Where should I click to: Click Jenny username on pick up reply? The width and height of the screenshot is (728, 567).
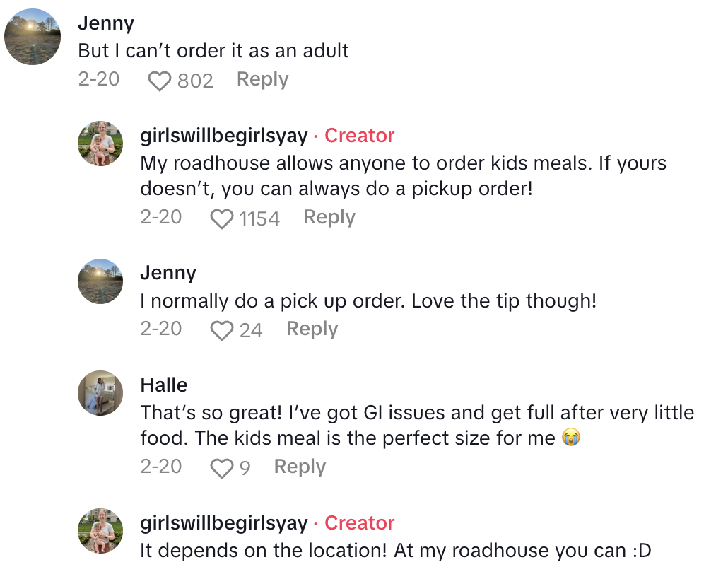tap(168, 273)
